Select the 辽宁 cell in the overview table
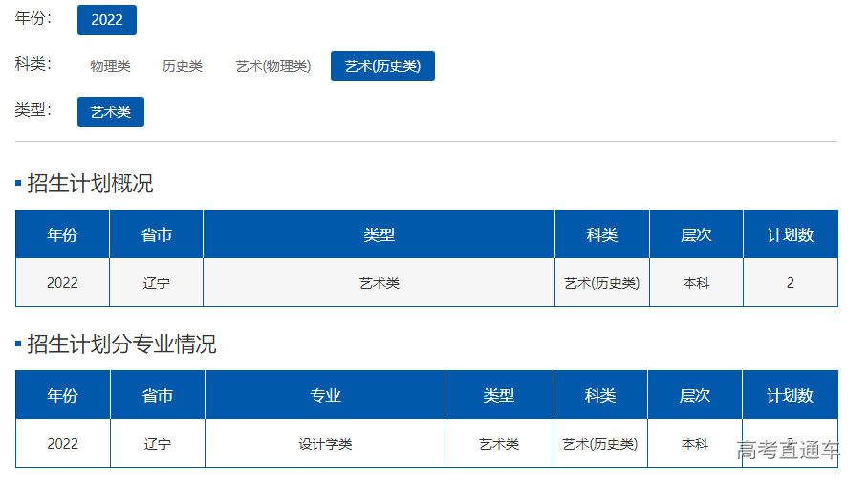The width and height of the screenshot is (868, 488). click(157, 283)
